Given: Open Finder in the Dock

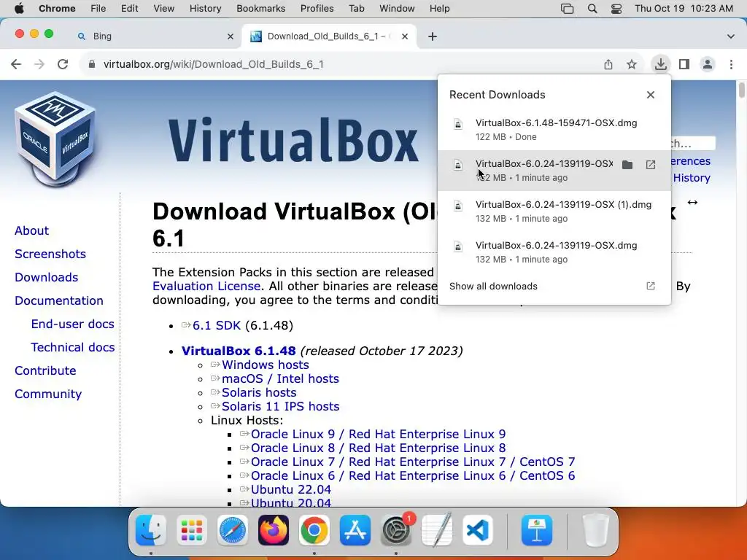Looking at the screenshot, I should [x=151, y=530].
